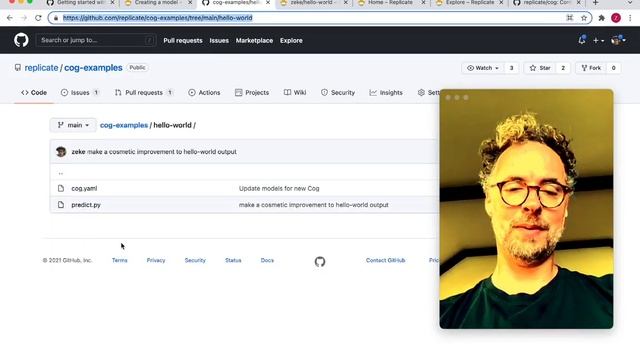
Task: Open the Docs footer link
Action: click(267, 260)
